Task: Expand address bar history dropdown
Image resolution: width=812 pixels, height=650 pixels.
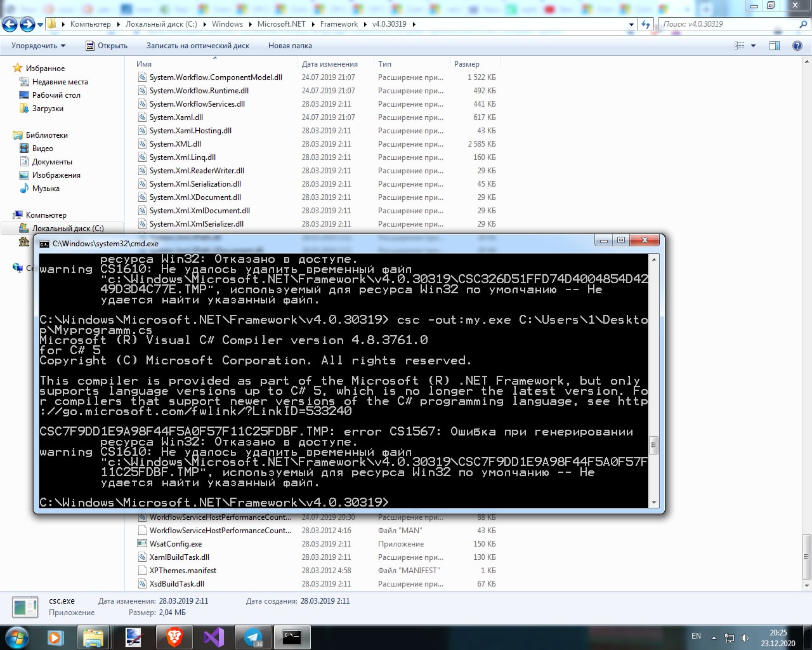Action: tap(631, 24)
